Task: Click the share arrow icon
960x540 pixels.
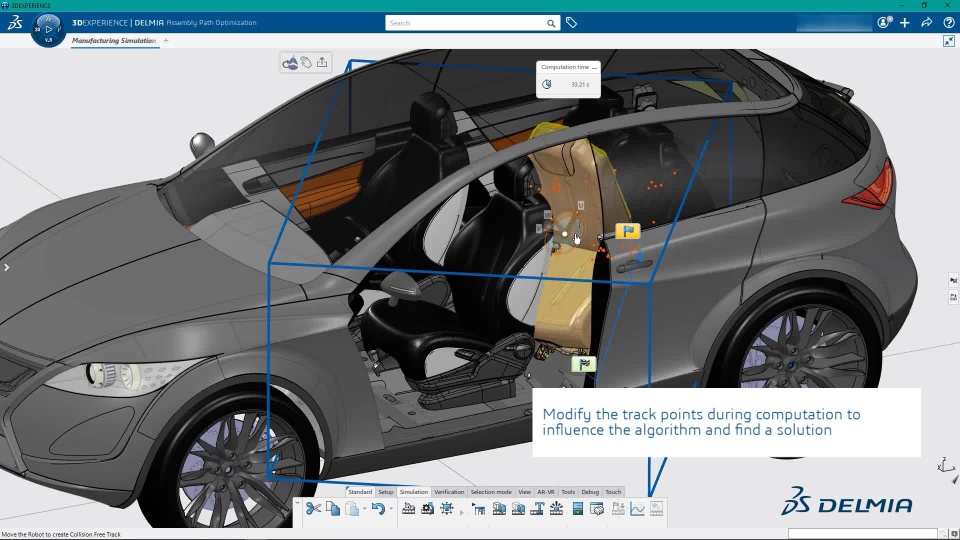Action: 927,23
